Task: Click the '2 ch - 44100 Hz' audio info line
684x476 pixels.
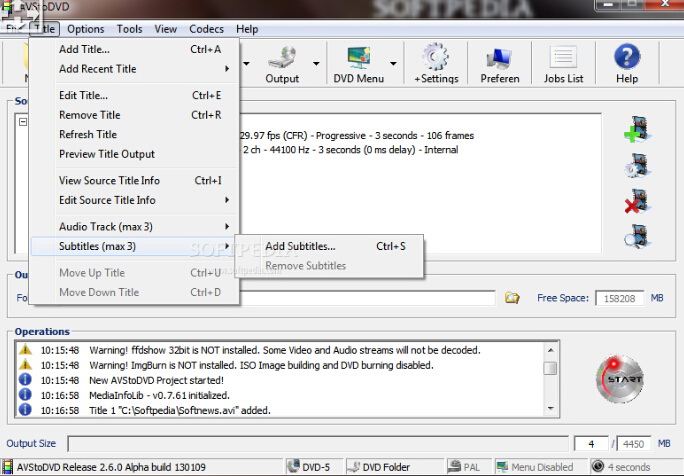Action: (x=350, y=150)
